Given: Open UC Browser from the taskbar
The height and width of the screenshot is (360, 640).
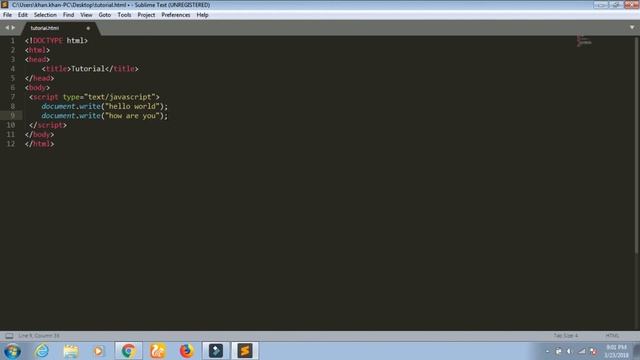Looking at the screenshot, I should click(x=158, y=351).
